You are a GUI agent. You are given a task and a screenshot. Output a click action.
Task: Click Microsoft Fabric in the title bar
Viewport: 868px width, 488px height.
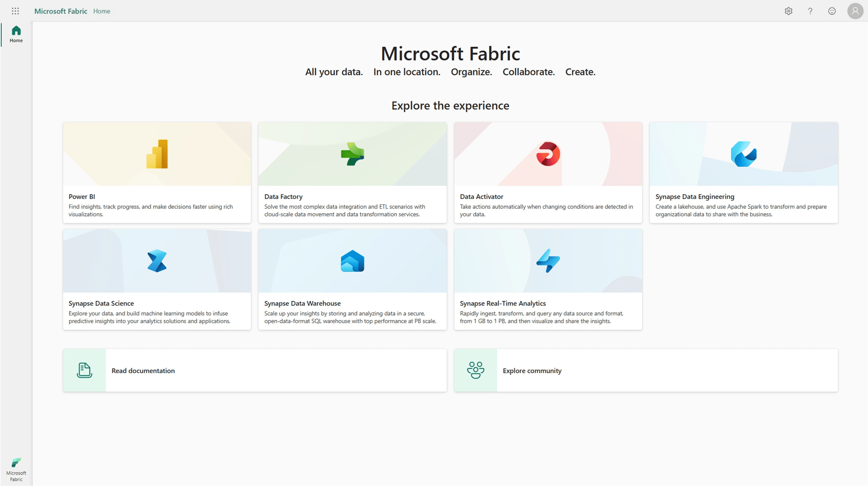(x=60, y=11)
